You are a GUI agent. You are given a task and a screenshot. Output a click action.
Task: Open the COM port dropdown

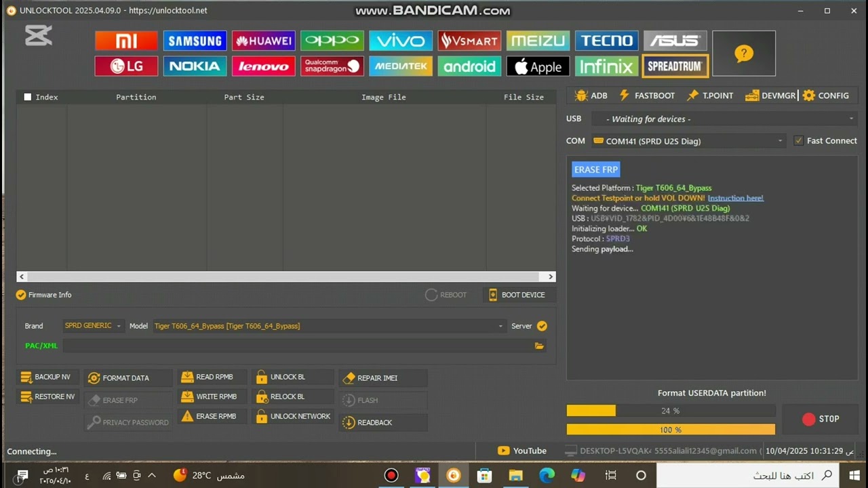tap(689, 141)
